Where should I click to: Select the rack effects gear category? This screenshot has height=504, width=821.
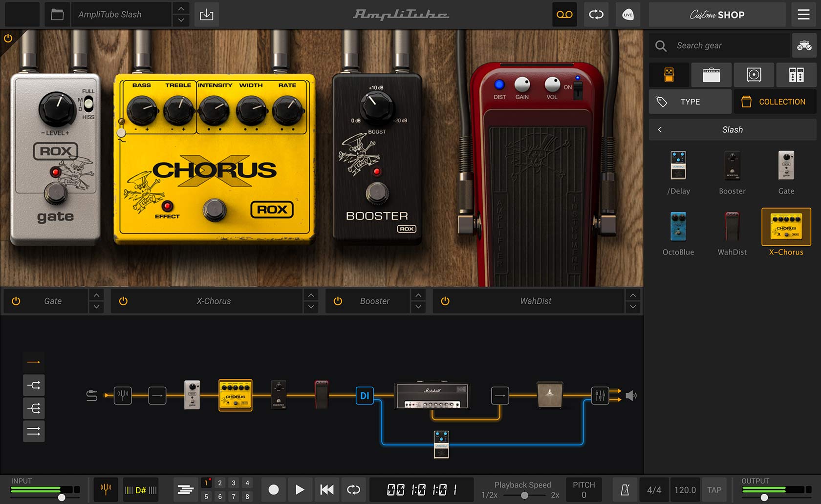tap(796, 75)
